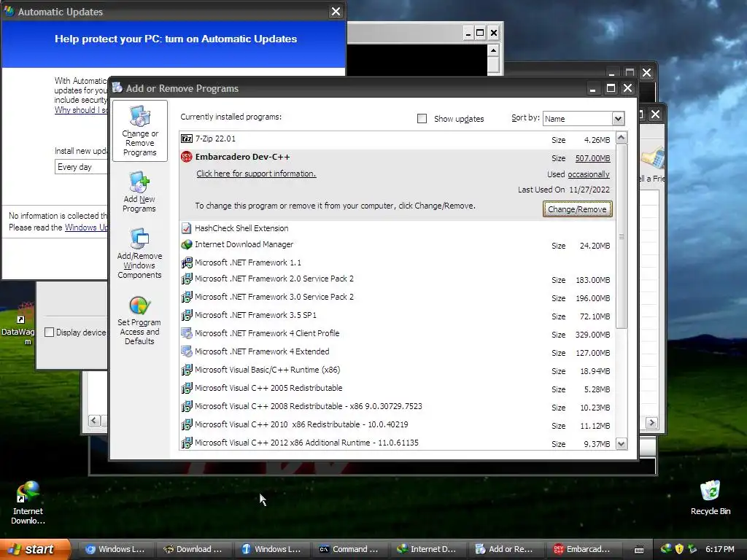Select Change or Remove Programs sidebar icon

[x=139, y=131]
